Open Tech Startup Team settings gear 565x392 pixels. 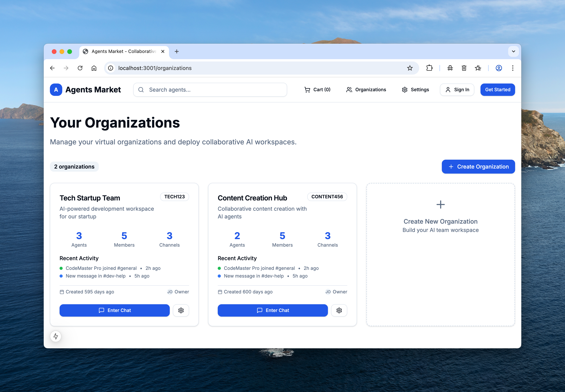[181, 310]
